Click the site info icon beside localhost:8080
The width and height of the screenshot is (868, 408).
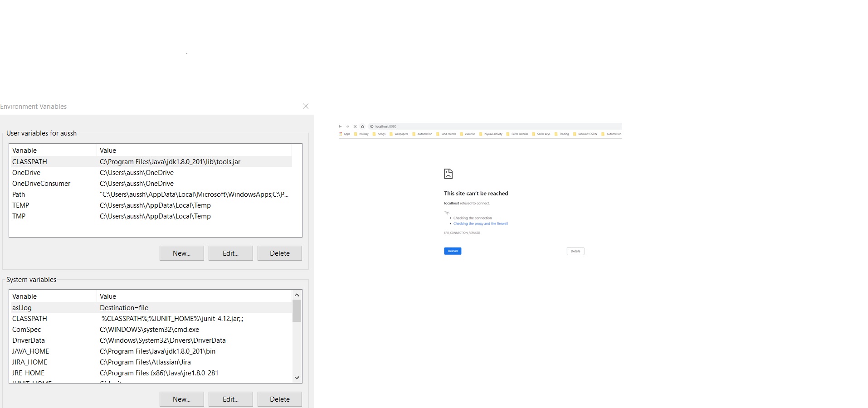click(x=372, y=126)
